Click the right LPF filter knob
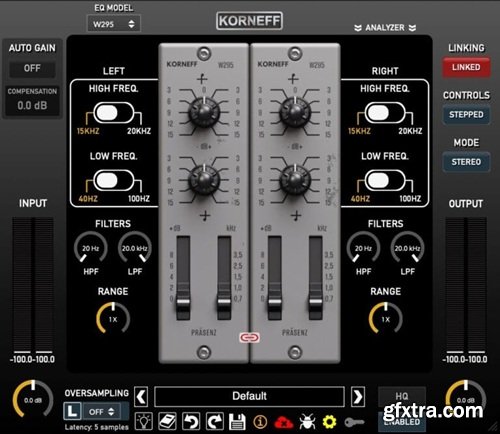The height and width of the screenshot is (434, 500). [x=407, y=248]
